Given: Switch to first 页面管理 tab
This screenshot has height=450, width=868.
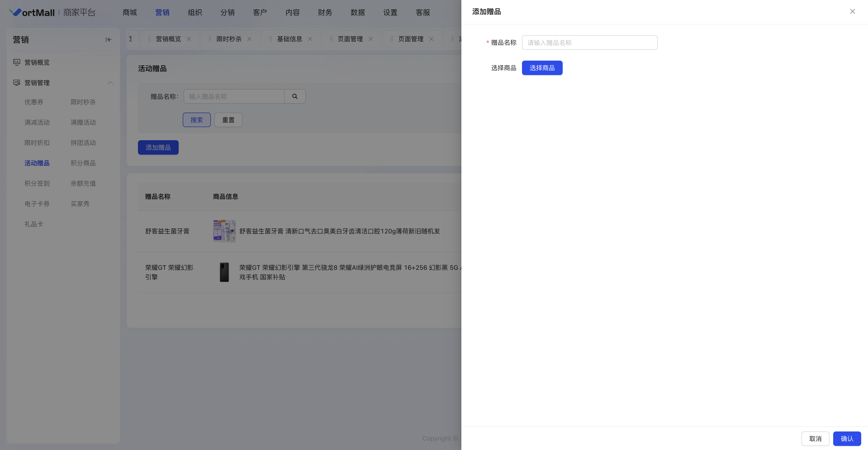Looking at the screenshot, I should click(x=350, y=39).
